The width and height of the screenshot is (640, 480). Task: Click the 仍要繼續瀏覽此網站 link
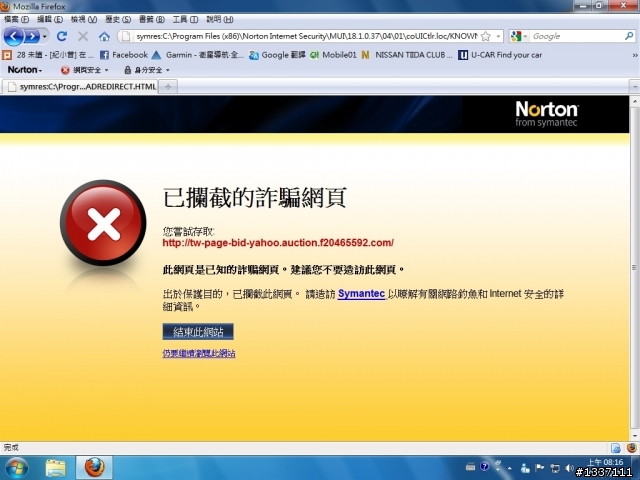(199, 353)
